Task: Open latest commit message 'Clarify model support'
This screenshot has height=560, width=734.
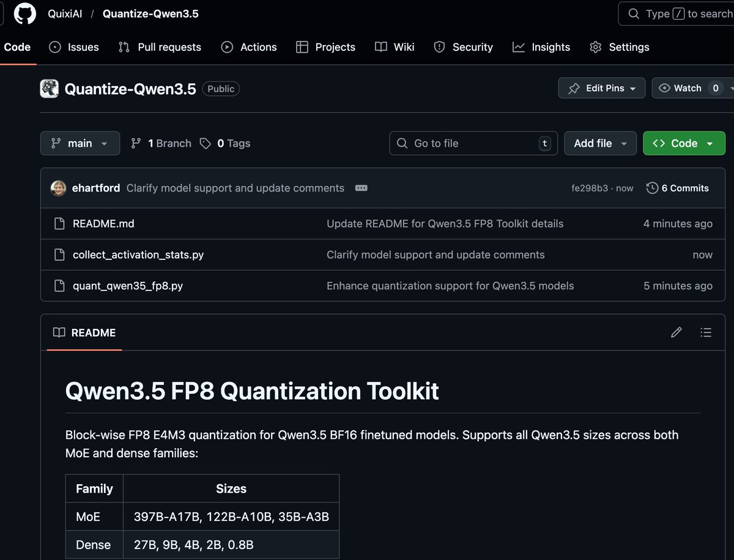Action: [235, 188]
